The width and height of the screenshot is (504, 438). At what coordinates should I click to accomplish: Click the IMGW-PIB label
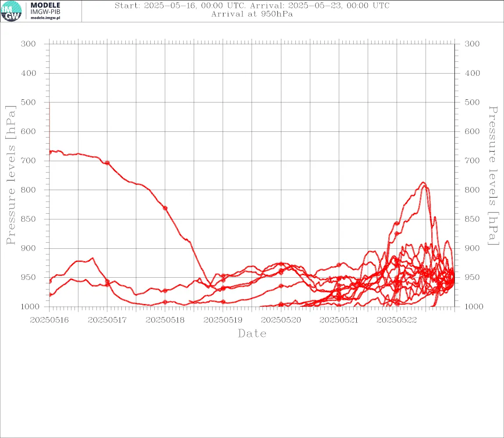pyautogui.click(x=45, y=12)
